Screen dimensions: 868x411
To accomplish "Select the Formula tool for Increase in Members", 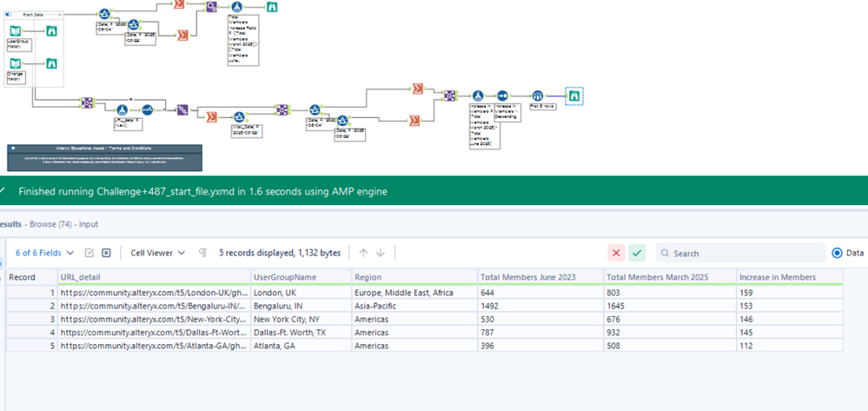I will [478, 96].
